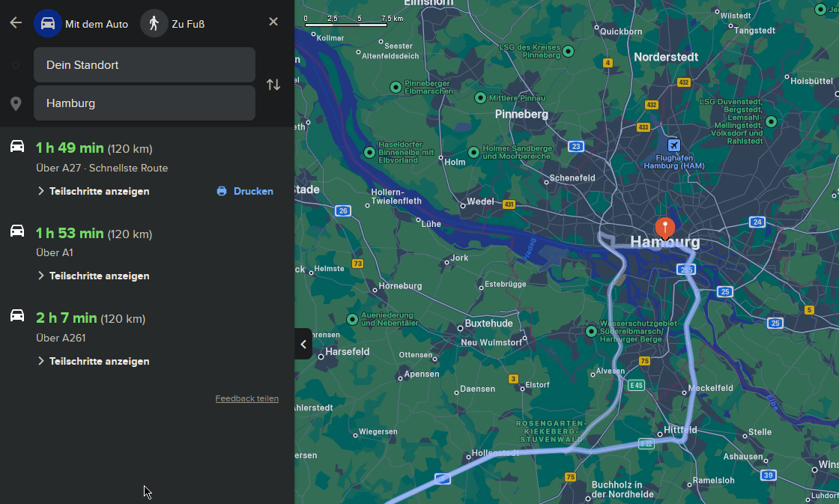Screen dimensions: 839x504
Task: Swap start and destination with arrows icon
Action: 273,85
